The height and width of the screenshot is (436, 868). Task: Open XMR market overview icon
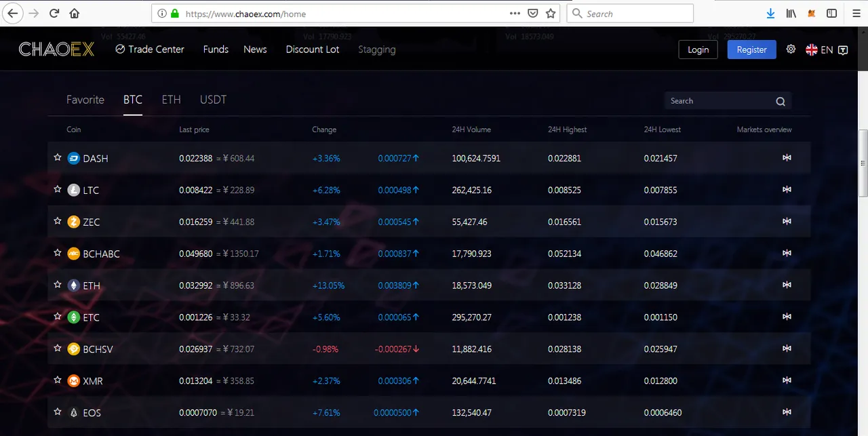click(x=787, y=380)
